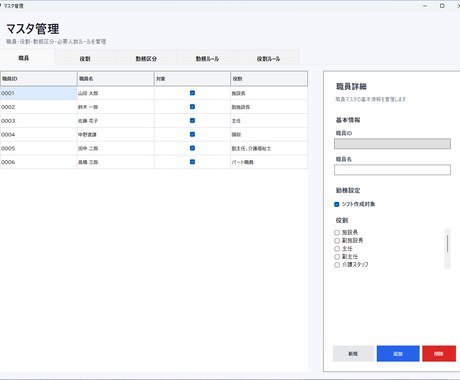Click the name 田中 二郎
The height and width of the screenshot is (380, 460).
click(x=88, y=148)
